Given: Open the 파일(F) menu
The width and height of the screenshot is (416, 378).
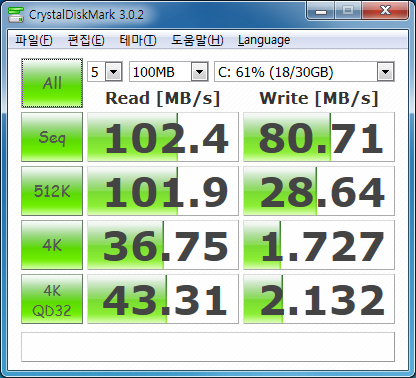Looking at the screenshot, I should [34, 40].
